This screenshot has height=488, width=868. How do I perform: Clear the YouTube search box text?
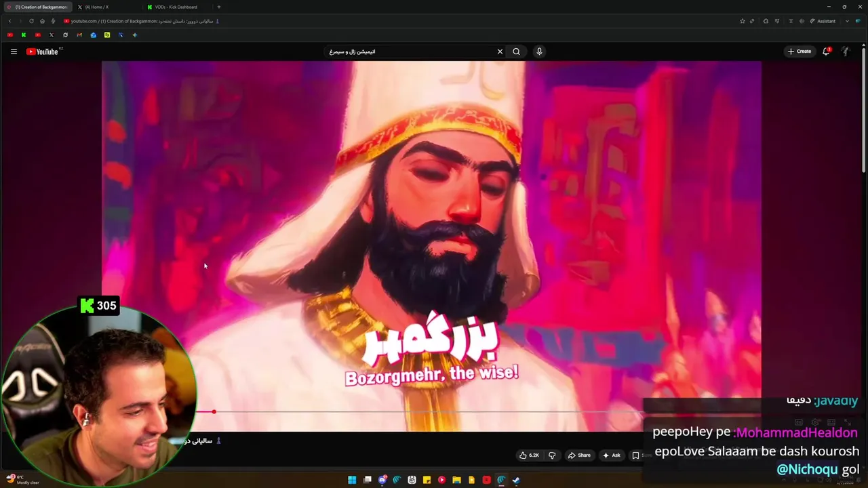point(500,52)
